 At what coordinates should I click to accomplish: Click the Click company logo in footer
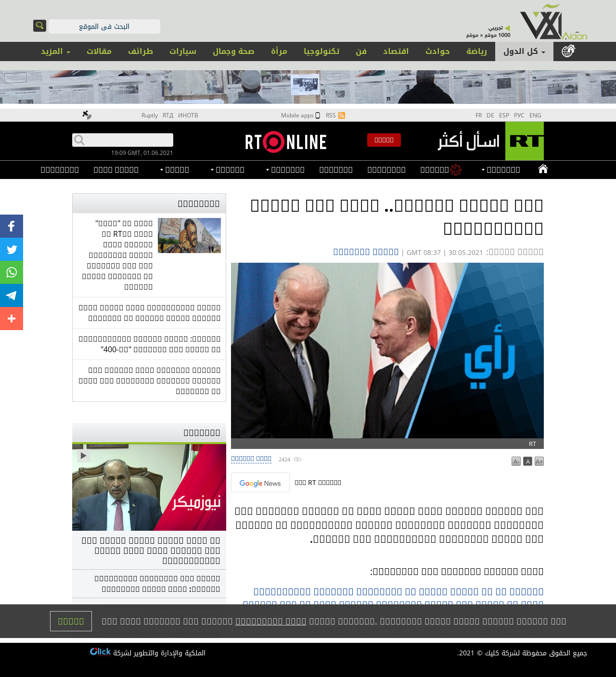click(100, 652)
